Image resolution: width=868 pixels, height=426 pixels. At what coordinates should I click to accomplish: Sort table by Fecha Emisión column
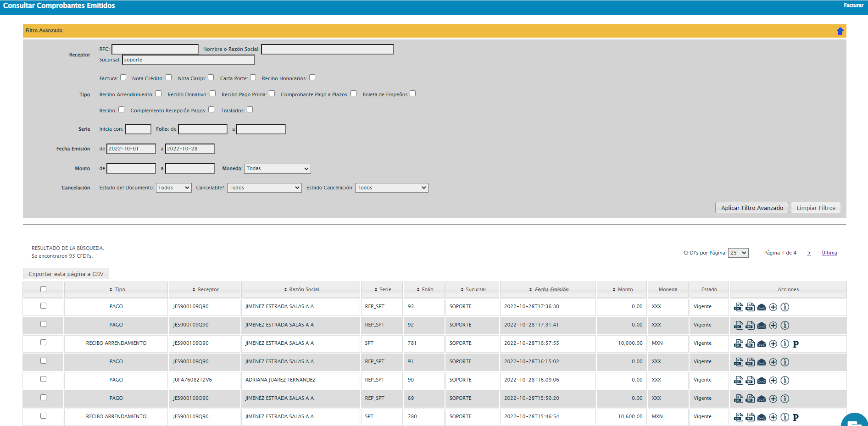[548, 289]
